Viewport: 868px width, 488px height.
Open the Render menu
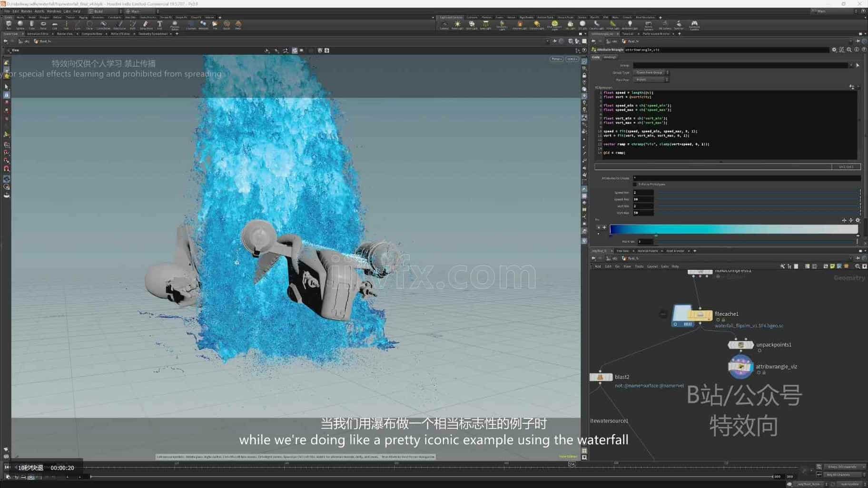tap(27, 11)
